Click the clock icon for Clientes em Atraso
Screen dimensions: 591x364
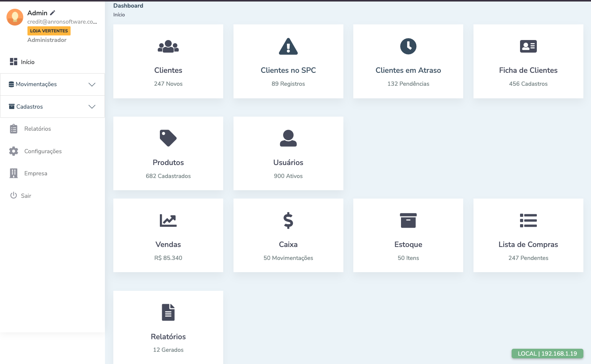(x=408, y=47)
